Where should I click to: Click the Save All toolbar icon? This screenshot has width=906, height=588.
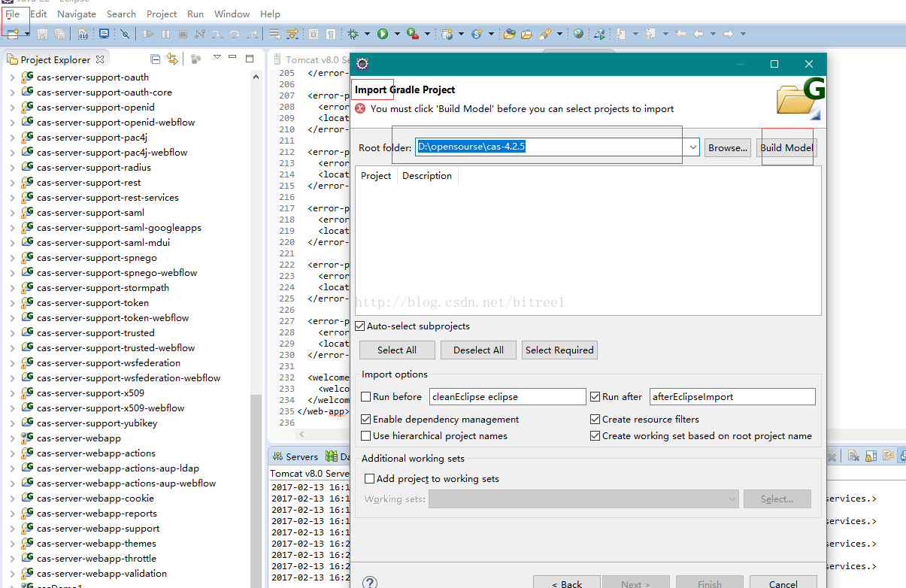(x=59, y=34)
